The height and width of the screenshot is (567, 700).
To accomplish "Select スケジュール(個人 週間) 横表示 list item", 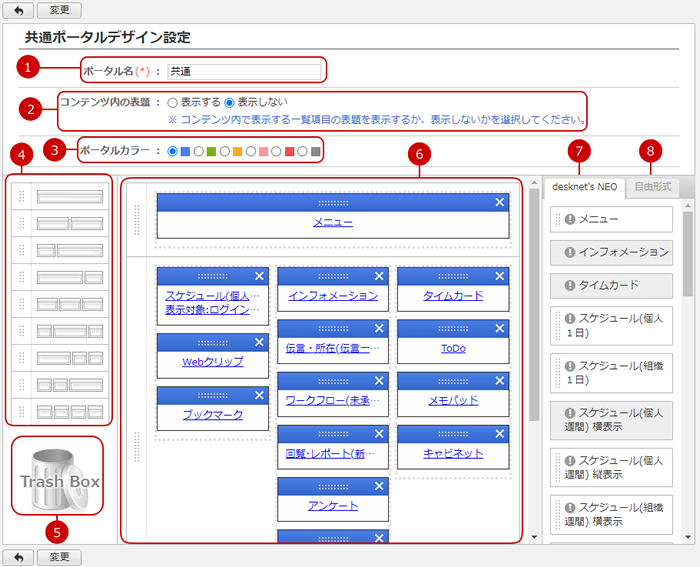I will click(611, 420).
